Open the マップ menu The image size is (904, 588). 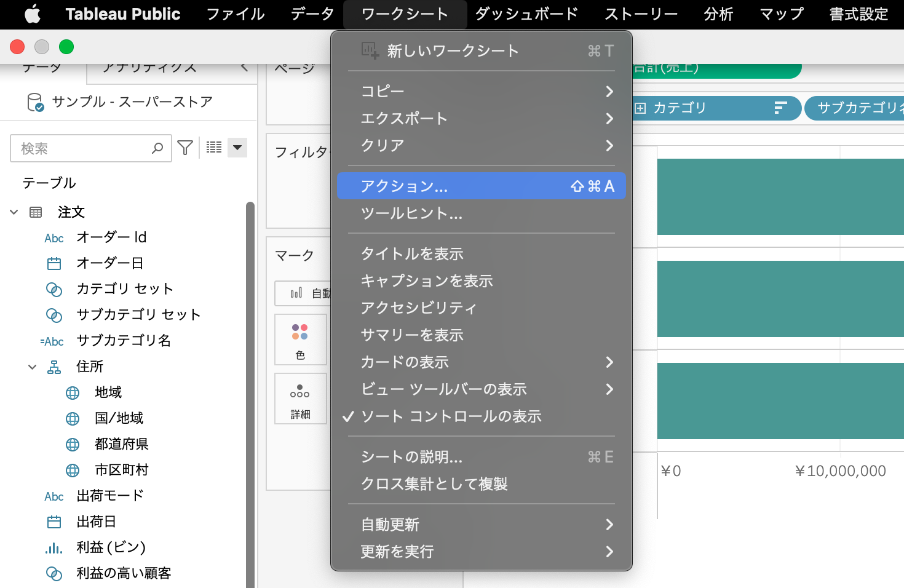782,14
